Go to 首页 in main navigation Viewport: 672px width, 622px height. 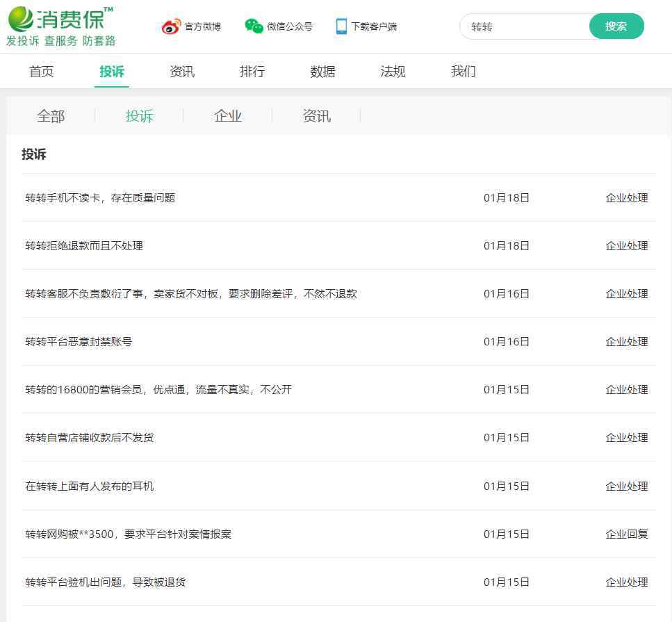[42, 71]
